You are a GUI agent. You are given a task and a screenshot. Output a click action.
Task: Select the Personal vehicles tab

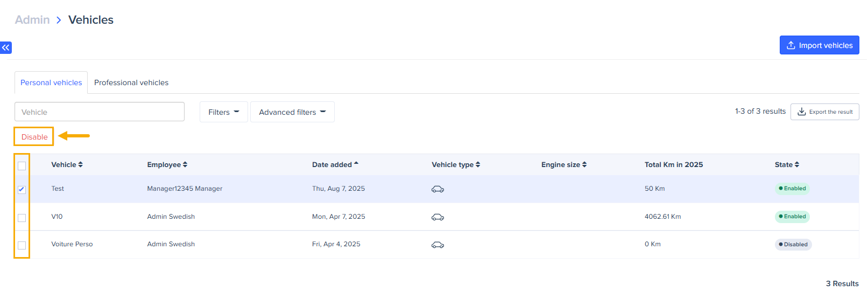51,83
